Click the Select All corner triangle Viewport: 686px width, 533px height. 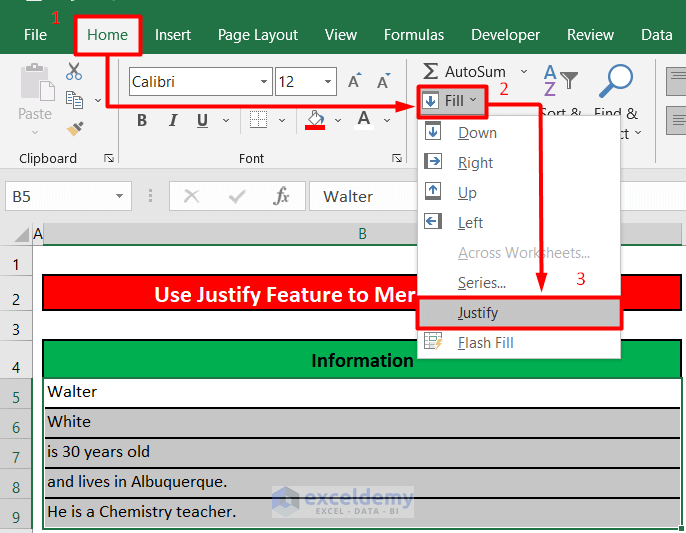pyautogui.click(x=22, y=234)
